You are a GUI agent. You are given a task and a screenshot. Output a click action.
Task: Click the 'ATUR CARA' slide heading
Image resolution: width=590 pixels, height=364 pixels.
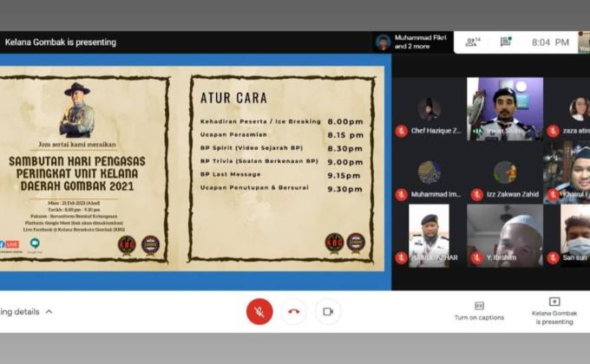coord(233,98)
